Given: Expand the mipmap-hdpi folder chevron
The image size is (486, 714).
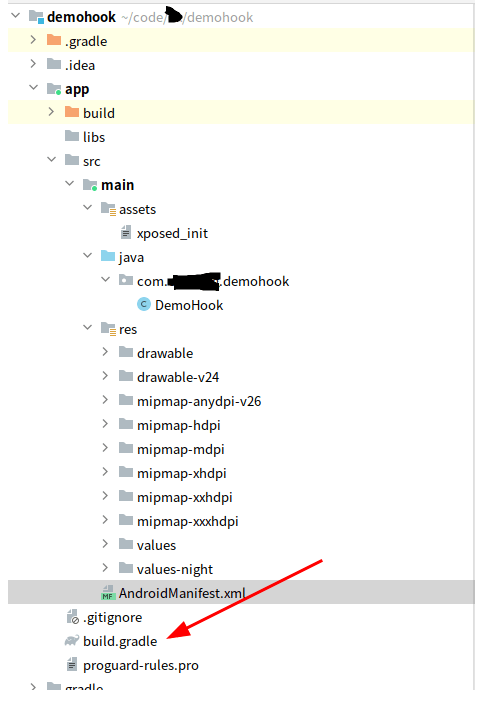Looking at the screenshot, I should [105, 424].
